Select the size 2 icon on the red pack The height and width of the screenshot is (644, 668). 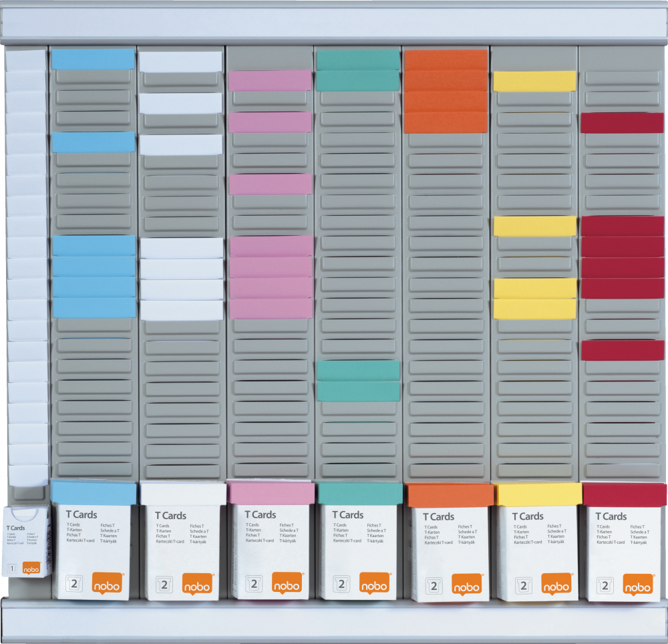(x=605, y=585)
